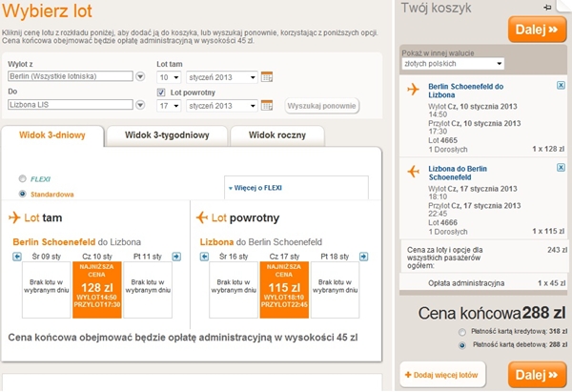
Task: Click return plane icon in basket
Action: click(414, 171)
